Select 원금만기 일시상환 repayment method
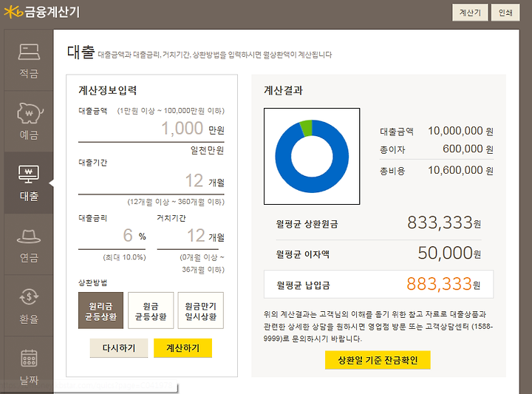 (x=200, y=310)
